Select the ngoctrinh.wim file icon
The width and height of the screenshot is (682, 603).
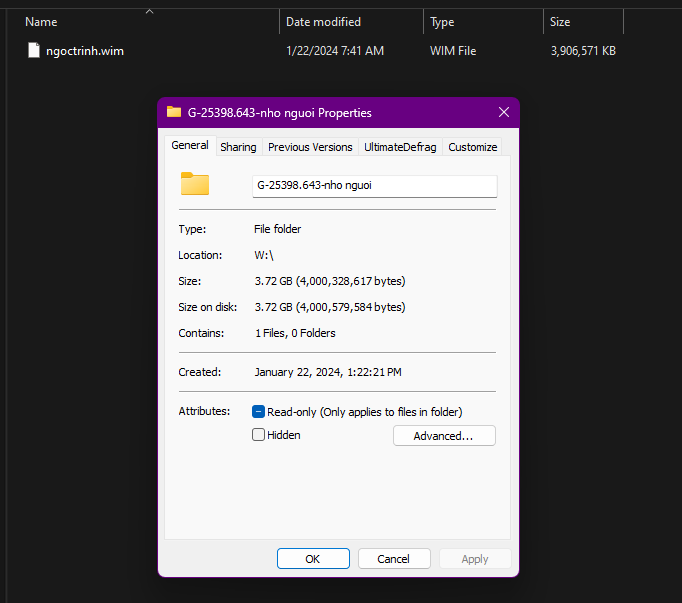point(34,50)
